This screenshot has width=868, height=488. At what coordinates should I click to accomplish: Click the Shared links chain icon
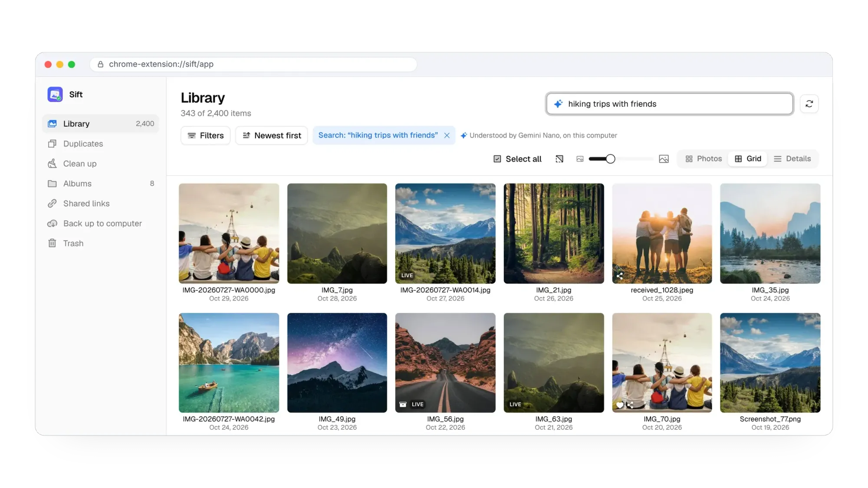(x=52, y=203)
